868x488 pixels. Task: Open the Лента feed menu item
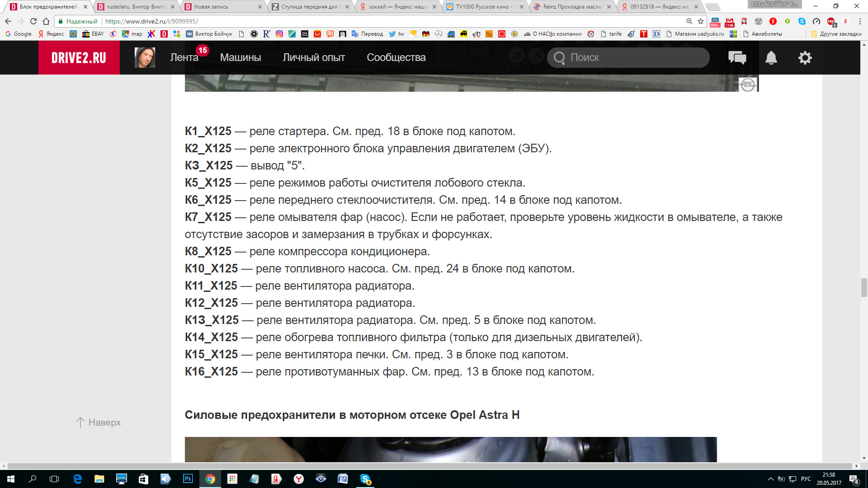[x=184, y=58]
